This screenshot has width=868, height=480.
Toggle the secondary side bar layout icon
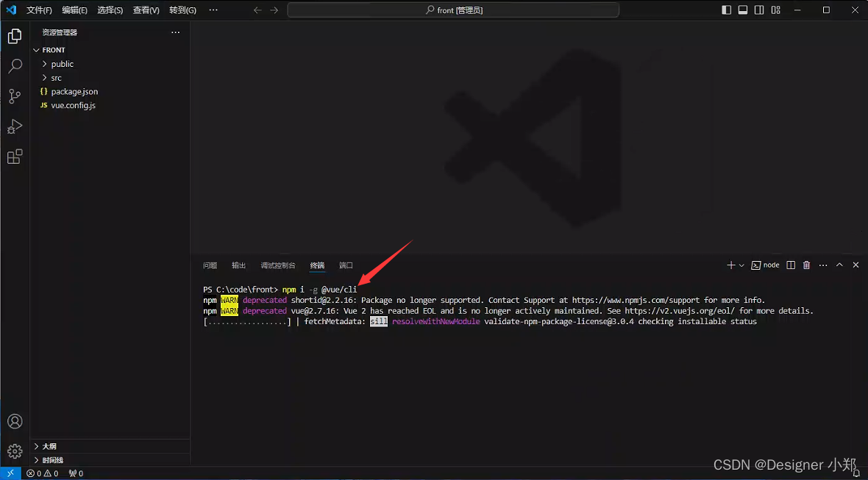tap(759, 10)
